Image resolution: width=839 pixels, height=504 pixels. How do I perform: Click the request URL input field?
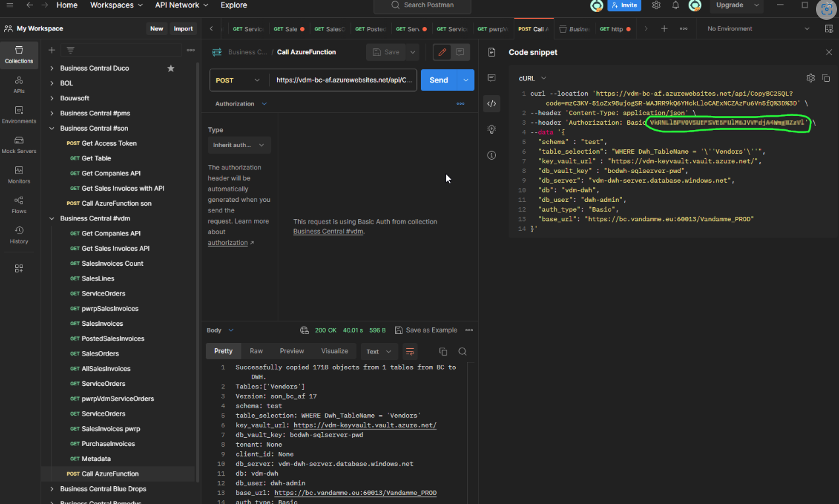[343, 80]
